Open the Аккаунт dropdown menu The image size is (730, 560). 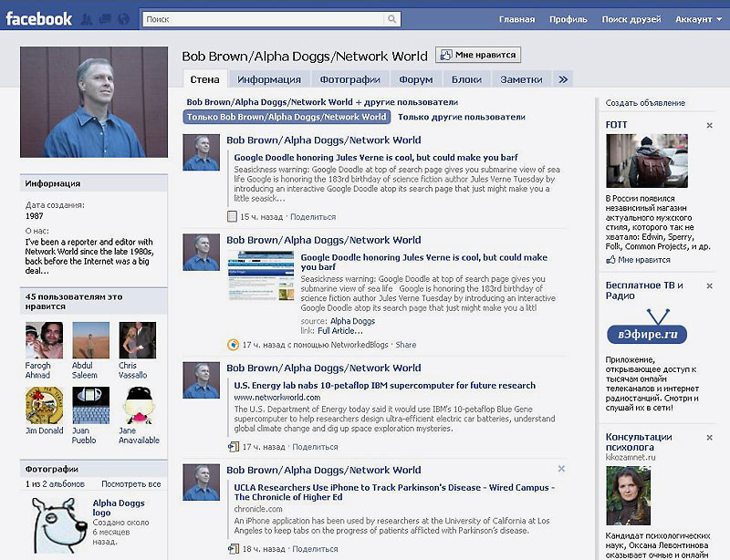pyautogui.click(x=698, y=18)
